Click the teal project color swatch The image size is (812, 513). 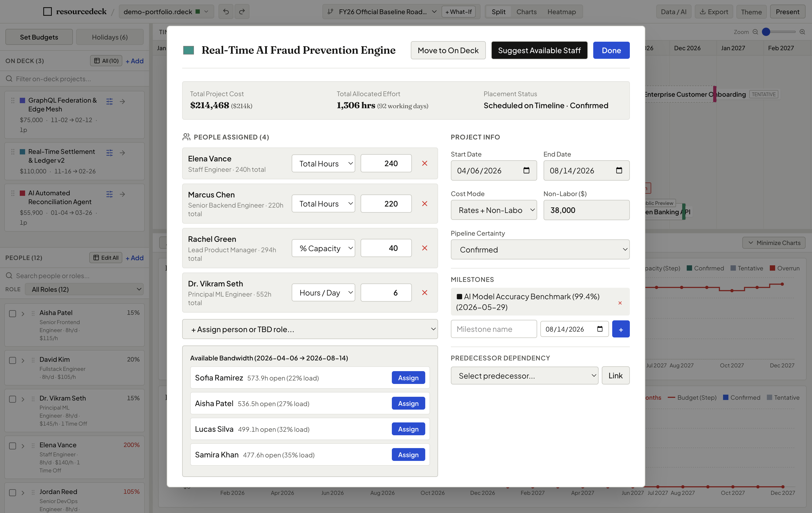pos(189,50)
